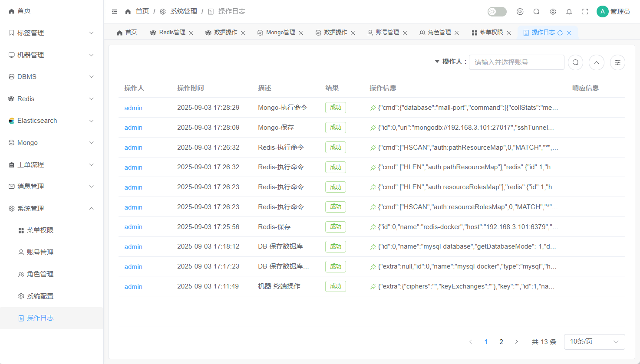Viewport: 640px width, 364px height.
Task: Click the refresh icon on 操作日志 tab
Action: point(560,33)
